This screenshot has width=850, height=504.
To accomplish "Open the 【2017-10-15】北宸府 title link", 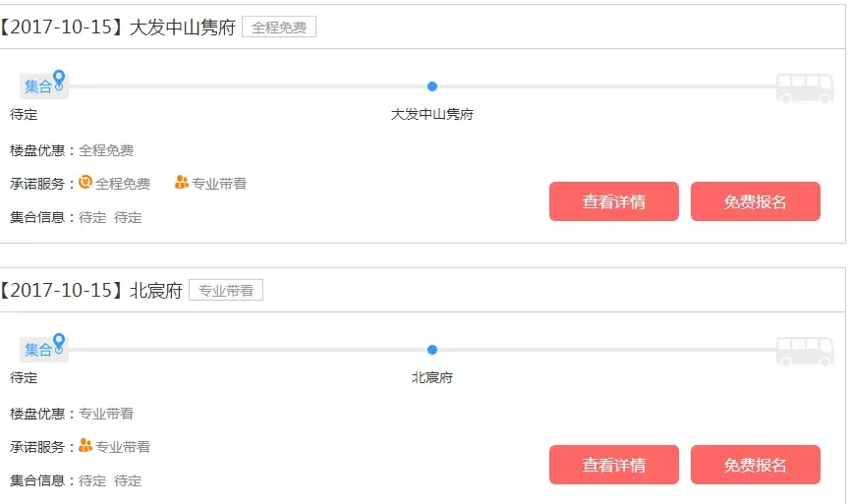I will pos(91,291).
